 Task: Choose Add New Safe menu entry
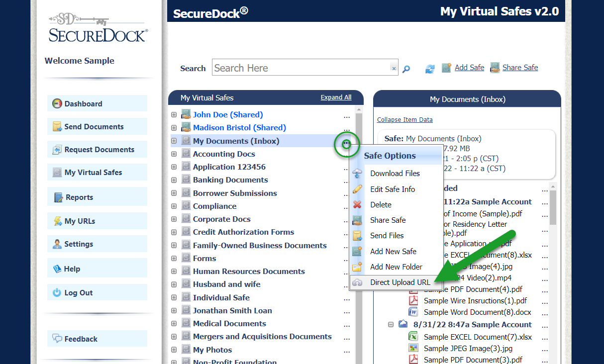pos(393,251)
